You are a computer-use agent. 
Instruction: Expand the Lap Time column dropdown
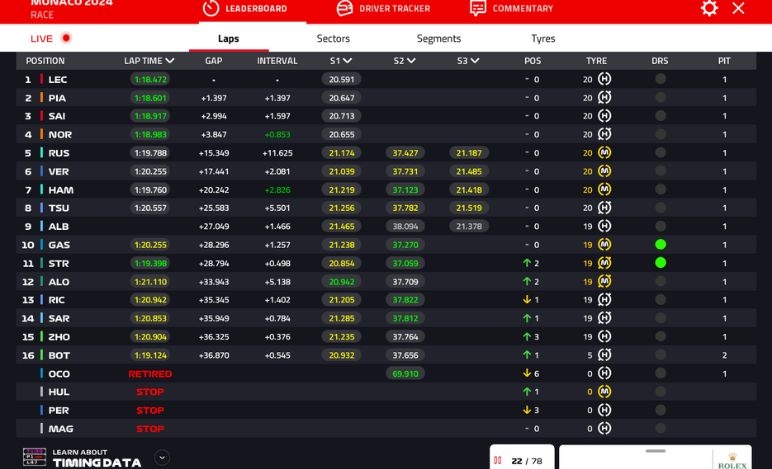click(x=170, y=61)
